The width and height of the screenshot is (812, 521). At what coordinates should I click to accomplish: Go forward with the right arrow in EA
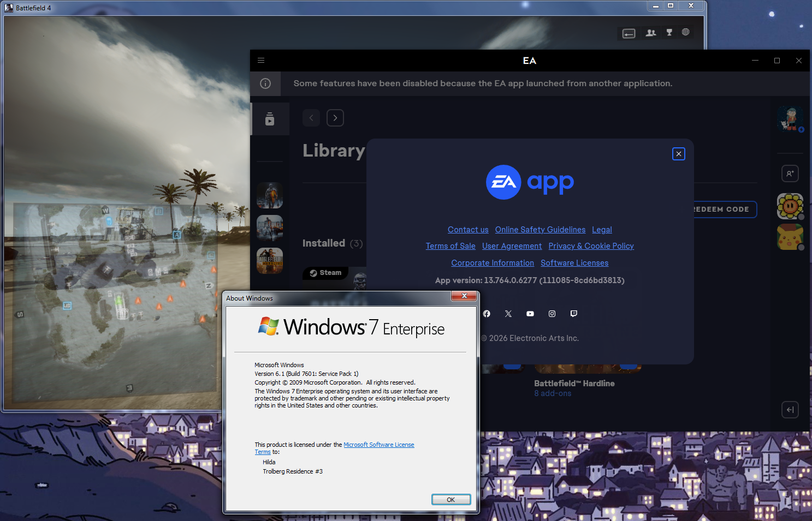click(x=335, y=118)
